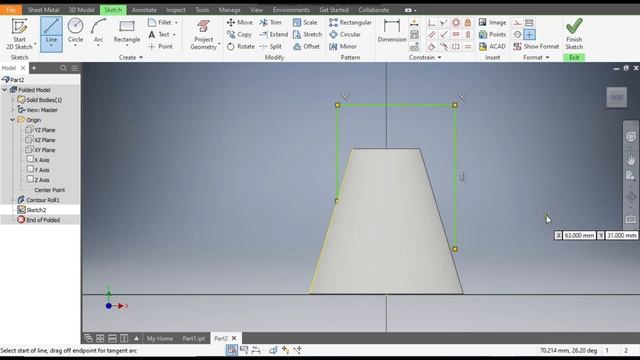Place a sketch Point
Image resolution: width=640 pixels, height=360 pixels.
click(160, 47)
